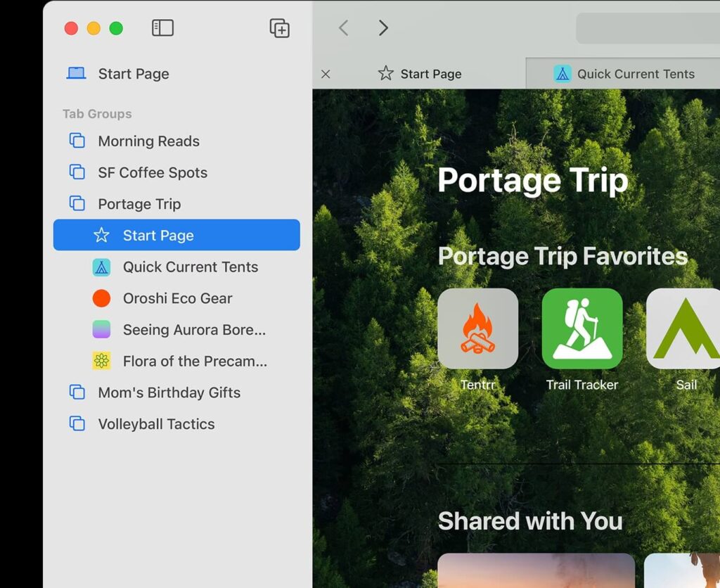Select the Start Page star icon in sidebar
The image size is (720, 588).
103,235
